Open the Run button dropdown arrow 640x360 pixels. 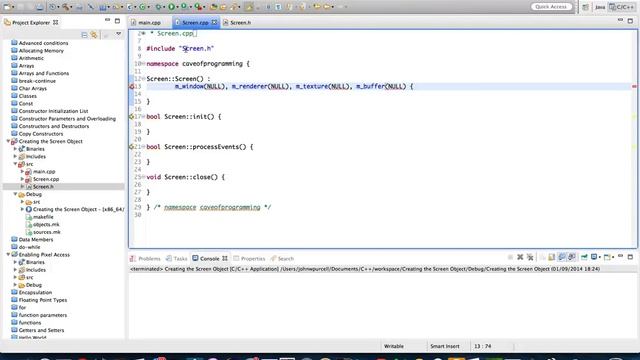click(178, 7)
